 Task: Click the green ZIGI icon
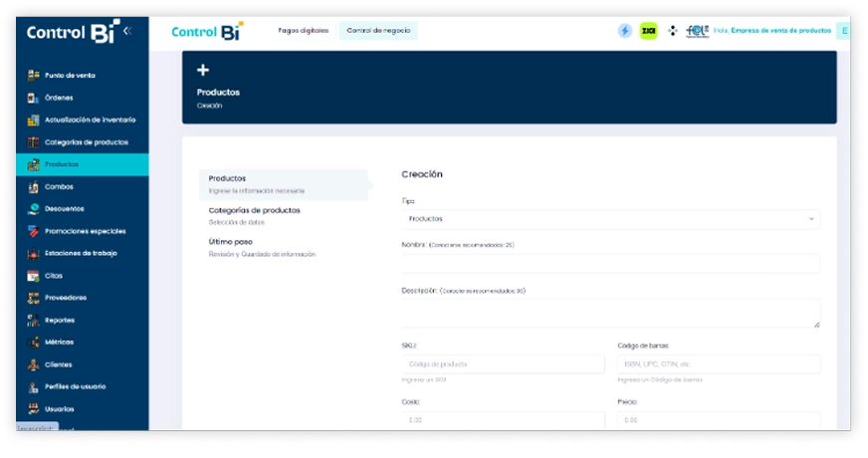pyautogui.click(x=648, y=31)
